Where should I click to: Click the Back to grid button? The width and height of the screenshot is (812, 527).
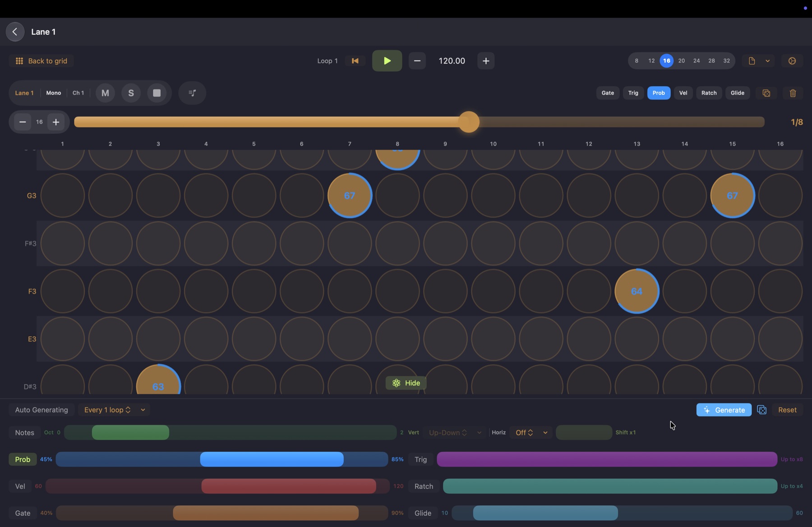(41, 61)
